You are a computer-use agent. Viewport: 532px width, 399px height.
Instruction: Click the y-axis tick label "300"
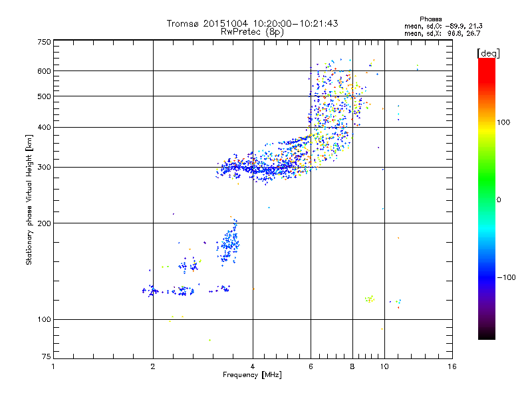pyautogui.click(x=44, y=168)
